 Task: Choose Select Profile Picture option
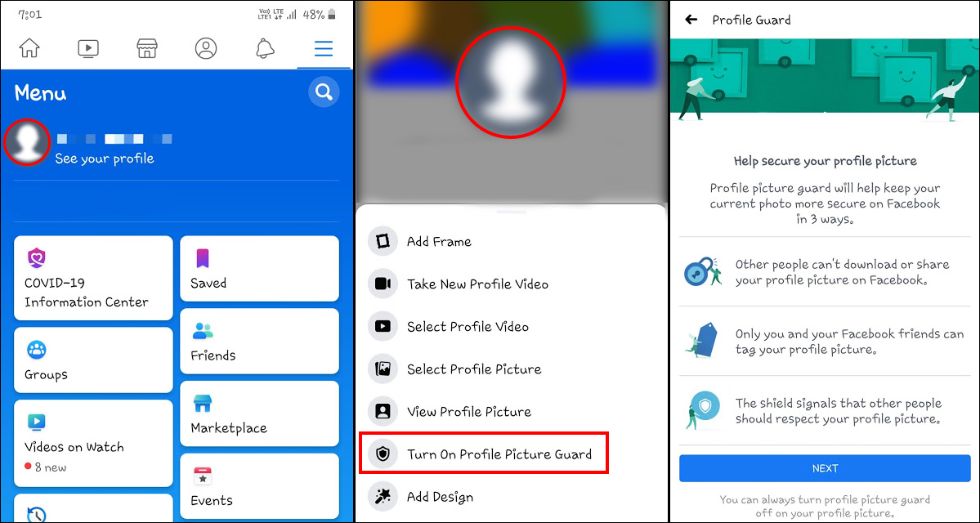tap(511, 369)
